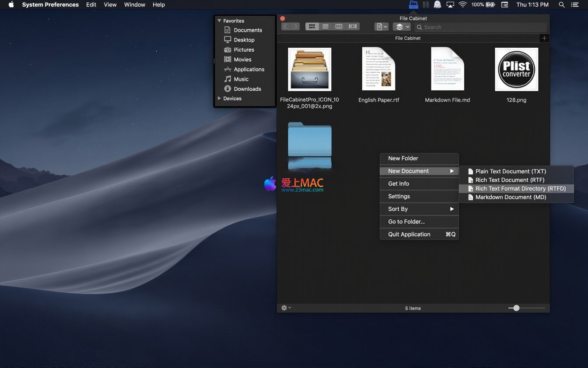The width and height of the screenshot is (588, 368).
Task: Click the back navigation arrow
Action: coord(286,26)
